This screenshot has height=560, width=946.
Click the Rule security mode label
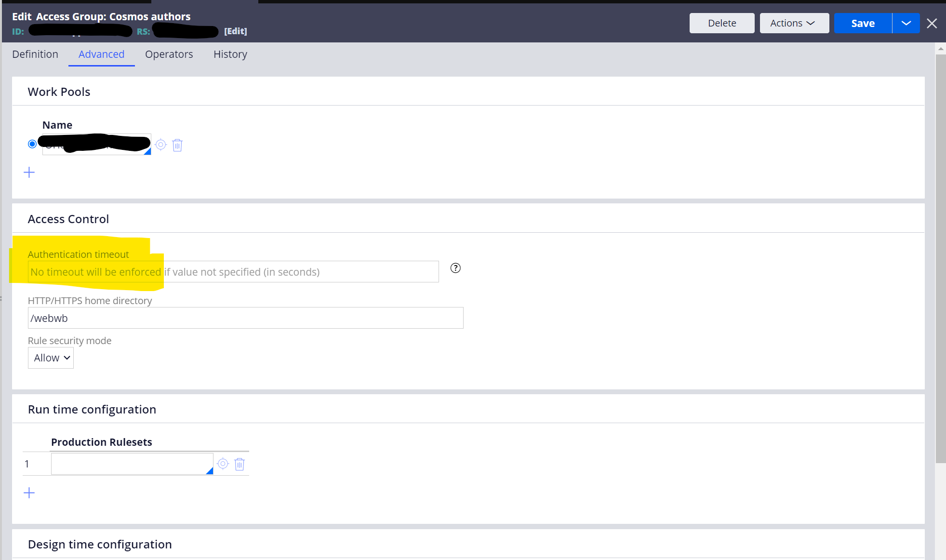click(x=70, y=341)
